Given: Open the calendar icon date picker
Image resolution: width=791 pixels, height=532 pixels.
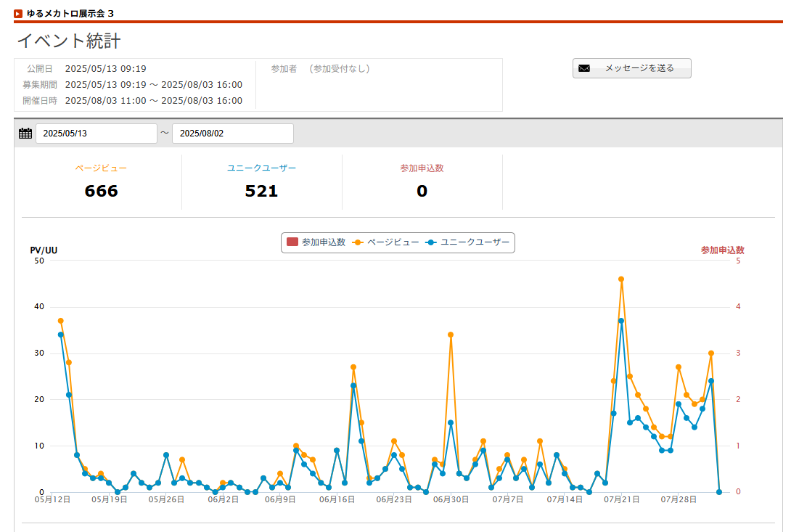Looking at the screenshot, I should tap(25, 134).
